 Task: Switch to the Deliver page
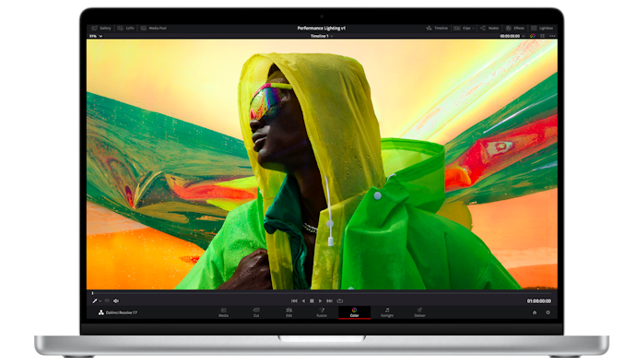point(419,312)
